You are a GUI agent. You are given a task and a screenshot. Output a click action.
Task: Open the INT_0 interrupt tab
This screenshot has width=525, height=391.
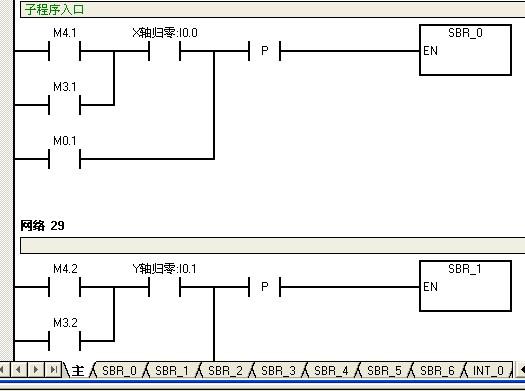click(x=488, y=371)
